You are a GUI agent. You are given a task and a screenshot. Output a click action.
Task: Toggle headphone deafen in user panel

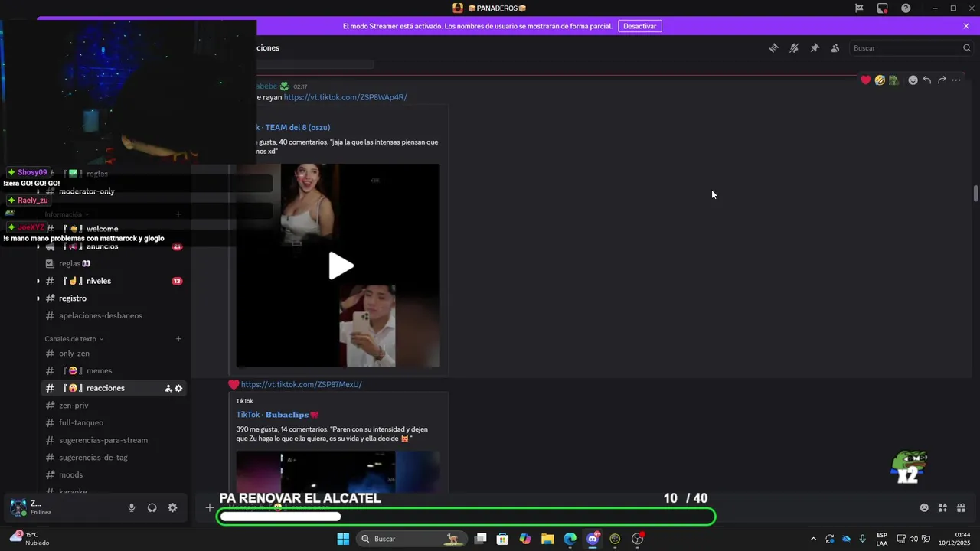[152, 507]
